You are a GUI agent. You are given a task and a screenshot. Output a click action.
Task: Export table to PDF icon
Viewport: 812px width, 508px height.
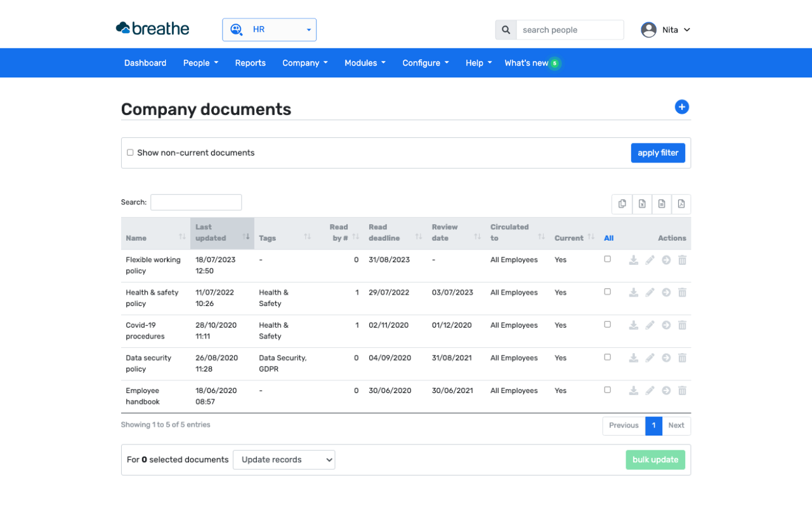coord(681,204)
